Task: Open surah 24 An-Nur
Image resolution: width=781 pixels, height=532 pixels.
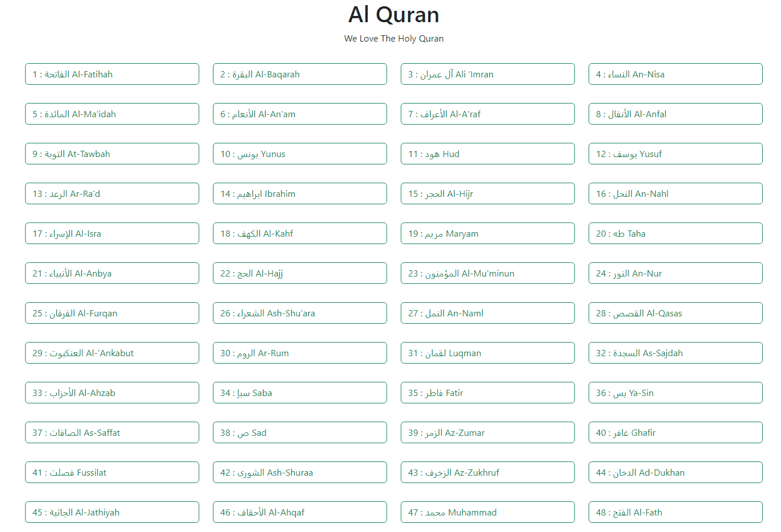Action: (x=675, y=273)
